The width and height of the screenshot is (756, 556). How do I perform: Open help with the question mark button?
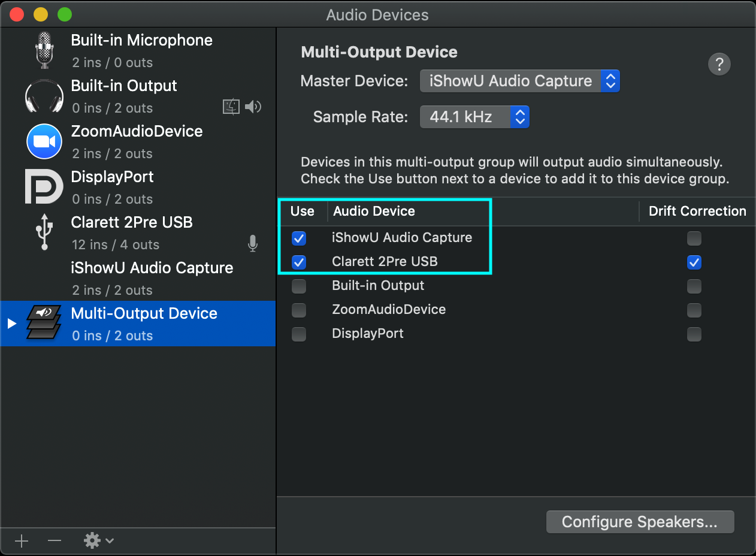click(719, 64)
